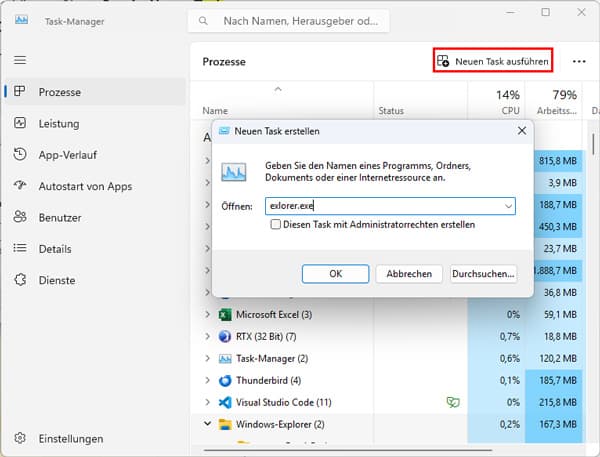Open the Details page
The height and width of the screenshot is (457, 600).
coord(95,249)
